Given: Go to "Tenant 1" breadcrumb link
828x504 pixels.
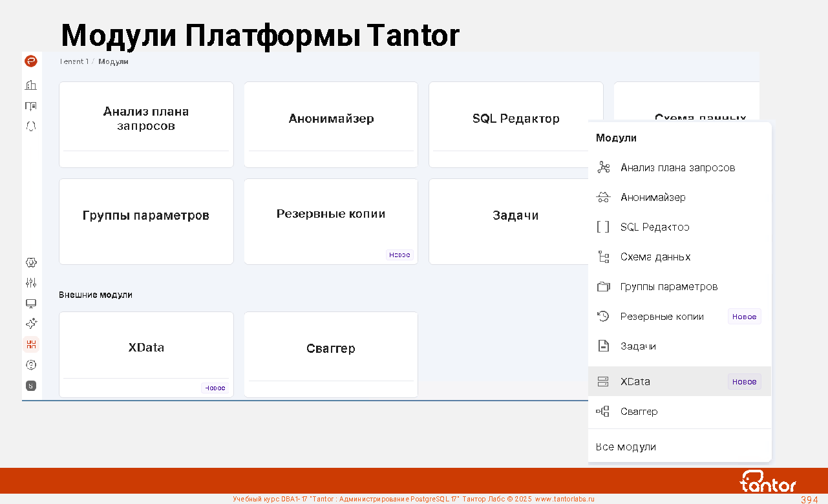Looking at the screenshot, I should coord(73,61).
